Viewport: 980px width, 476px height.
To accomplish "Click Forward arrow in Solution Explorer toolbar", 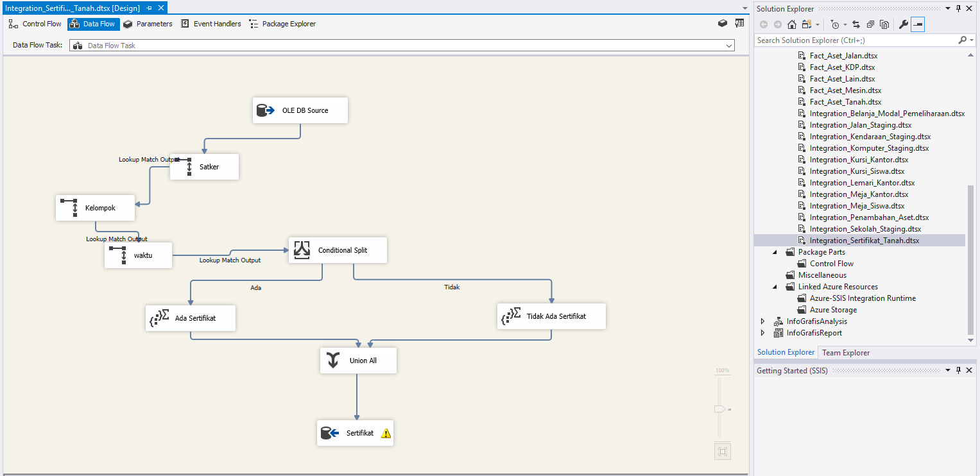I will coord(778,24).
